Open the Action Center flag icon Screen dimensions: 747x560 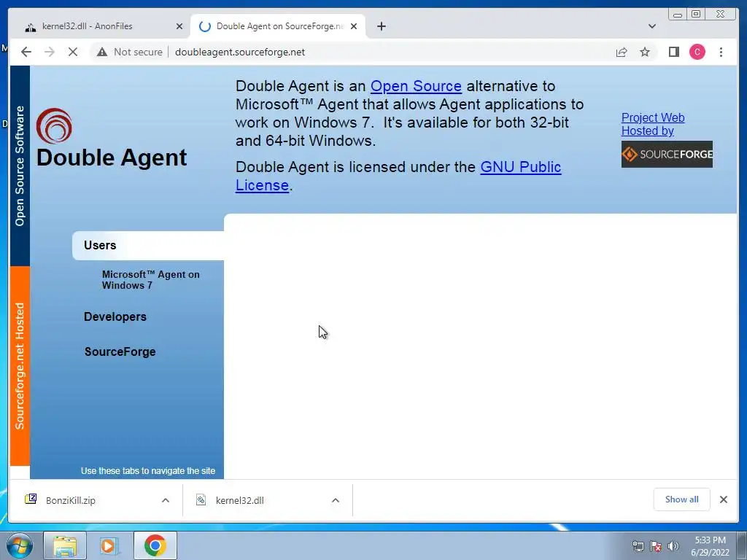coord(656,546)
